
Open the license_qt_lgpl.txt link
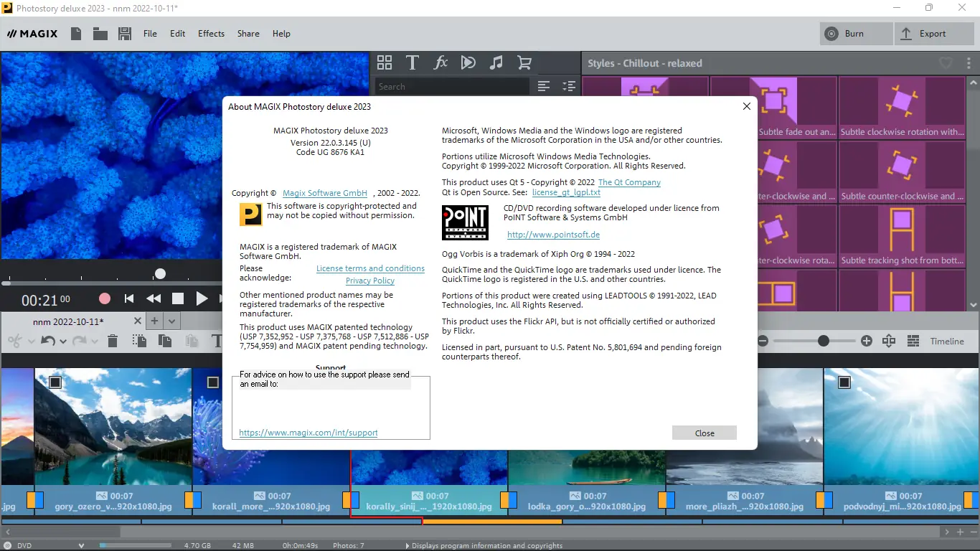click(566, 192)
